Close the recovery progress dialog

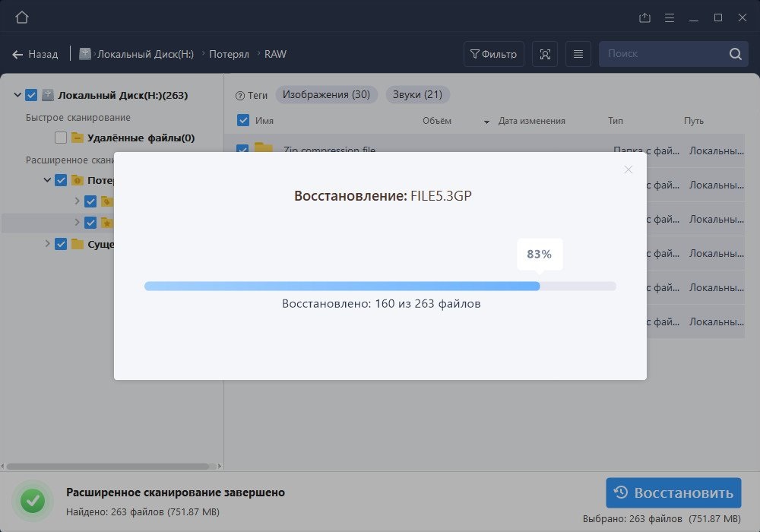pyautogui.click(x=628, y=169)
